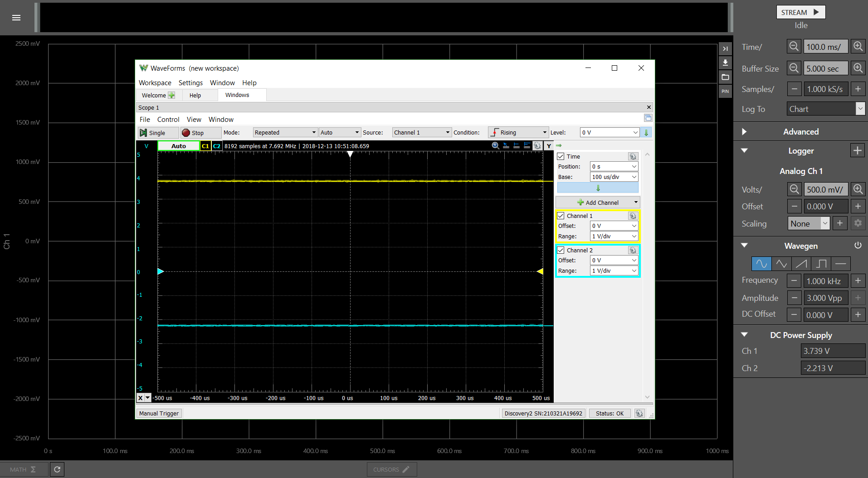
Task: Open the Log To Chart dropdown
Action: pyautogui.click(x=826, y=109)
